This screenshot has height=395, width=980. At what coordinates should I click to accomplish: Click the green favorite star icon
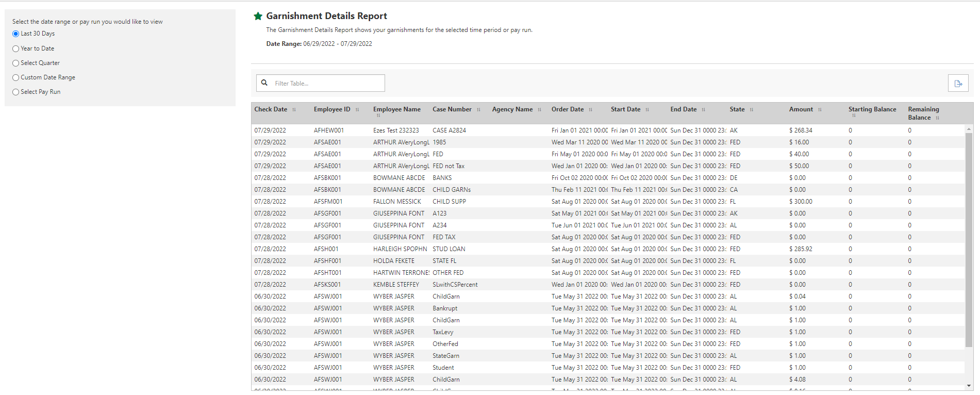pos(258,16)
